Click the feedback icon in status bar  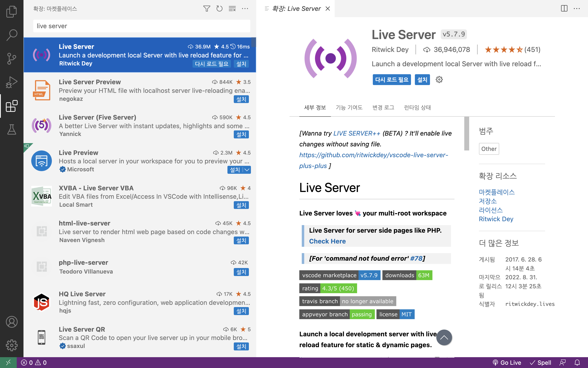point(562,363)
